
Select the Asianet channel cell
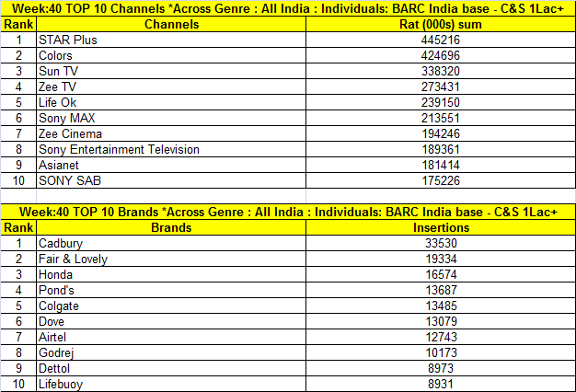tap(171, 165)
